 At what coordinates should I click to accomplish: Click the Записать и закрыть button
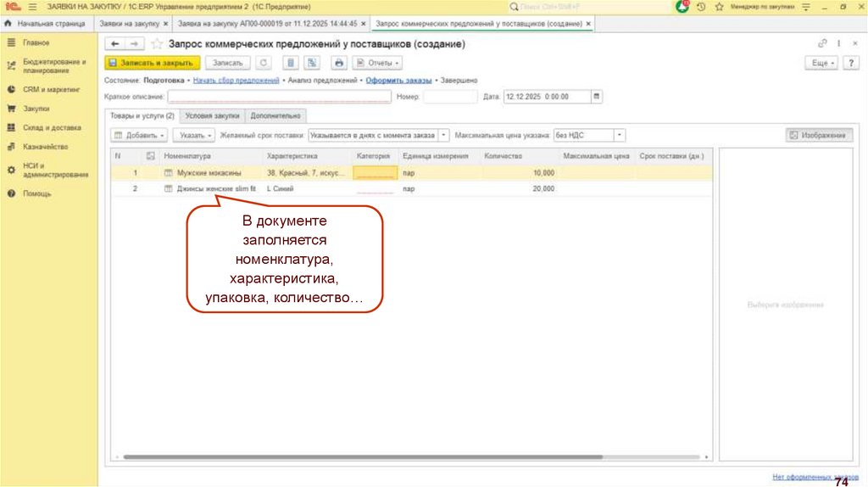pos(153,63)
